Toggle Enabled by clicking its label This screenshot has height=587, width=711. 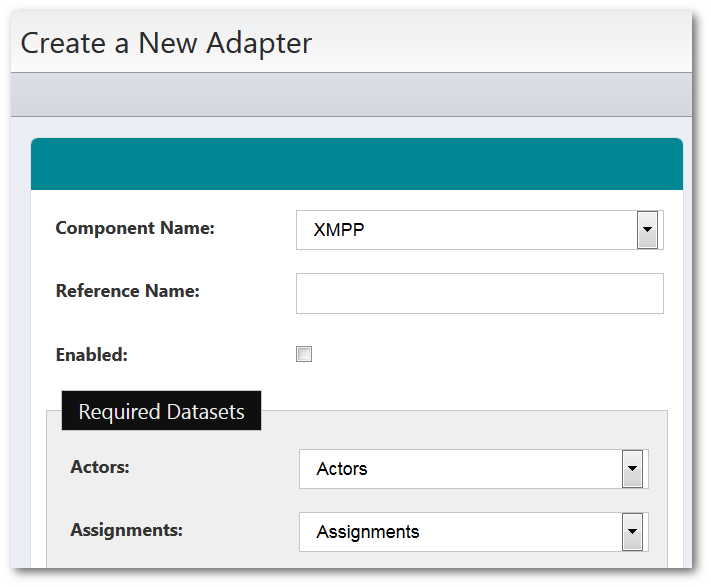pyautogui.click(x=92, y=354)
